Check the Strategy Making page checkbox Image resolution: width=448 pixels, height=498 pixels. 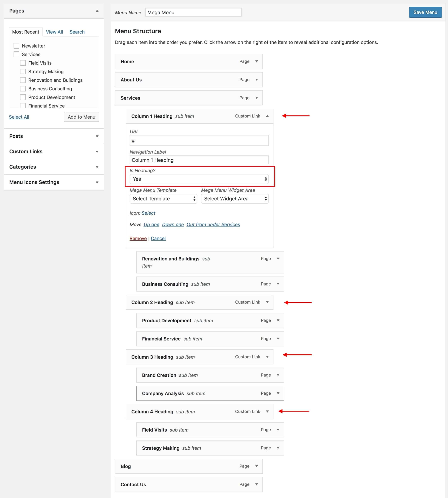(23, 72)
